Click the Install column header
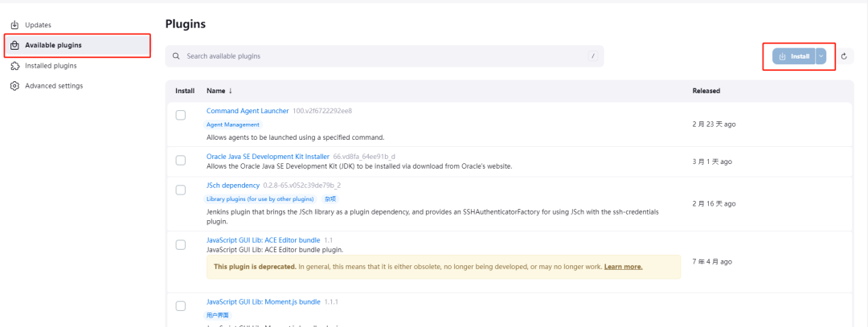This screenshot has height=327, width=868. pos(185,91)
